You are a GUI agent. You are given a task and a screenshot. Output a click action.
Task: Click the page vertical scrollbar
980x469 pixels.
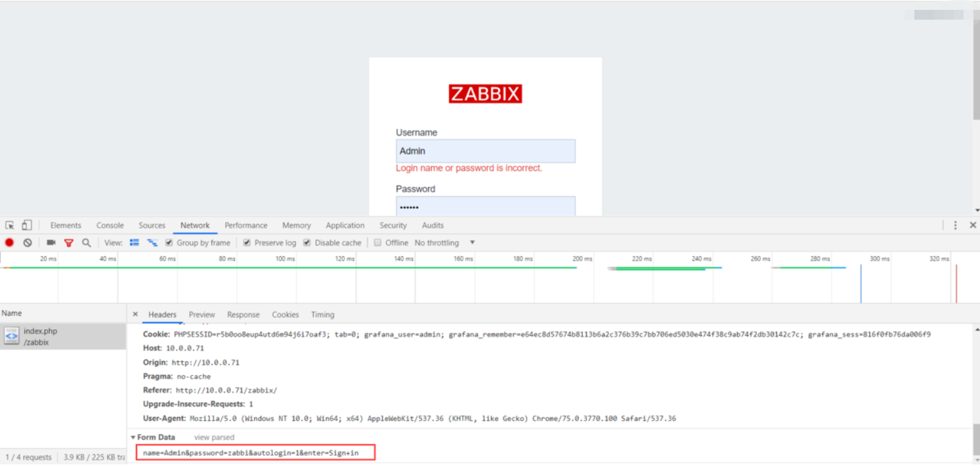977,69
